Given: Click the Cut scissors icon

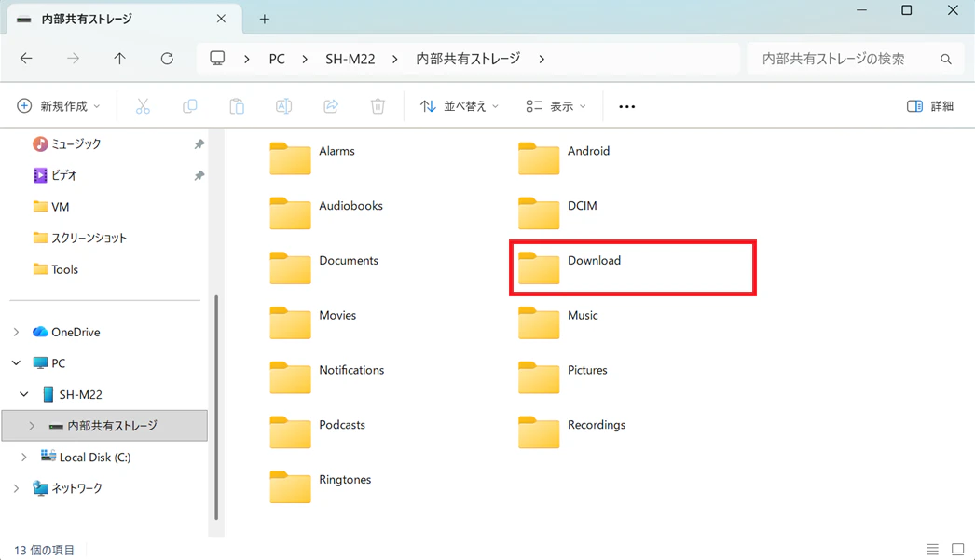Looking at the screenshot, I should [x=143, y=106].
